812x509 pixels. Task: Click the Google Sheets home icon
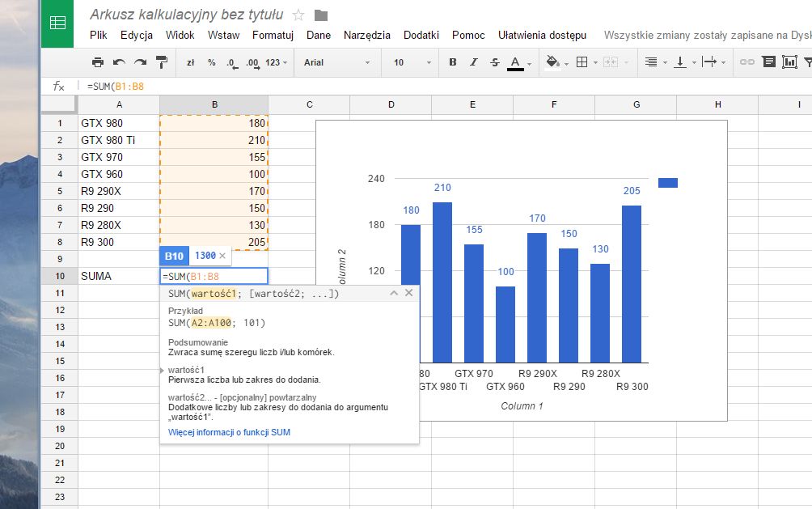click(57, 23)
